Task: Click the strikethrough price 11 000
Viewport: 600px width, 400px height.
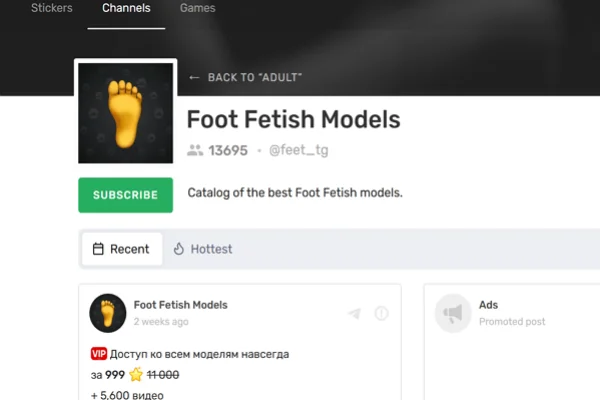Action: pyautogui.click(x=163, y=375)
